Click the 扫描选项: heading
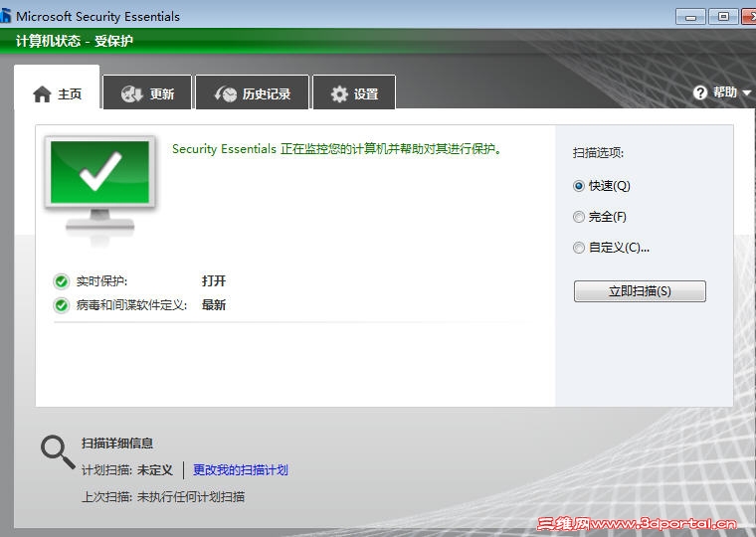The width and height of the screenshot is (756, 537). coord(598,153)
